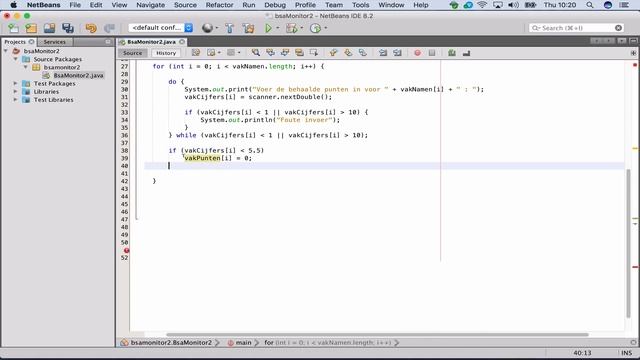
Task: Expand the Libraries node
Action: (16, 92)
